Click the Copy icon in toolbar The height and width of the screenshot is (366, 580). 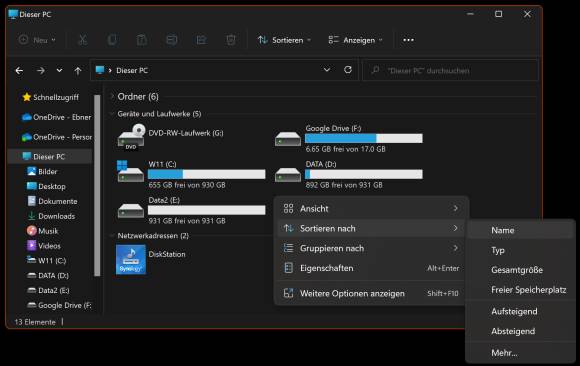112,40
